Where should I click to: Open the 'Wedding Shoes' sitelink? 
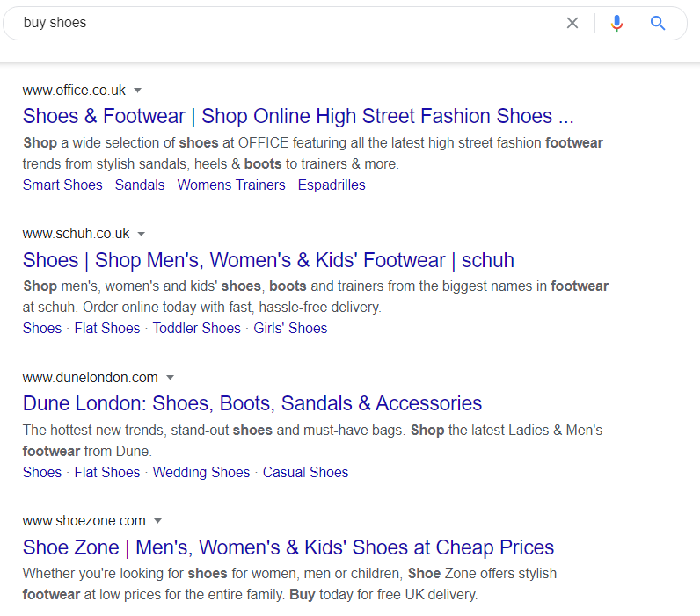201,473
